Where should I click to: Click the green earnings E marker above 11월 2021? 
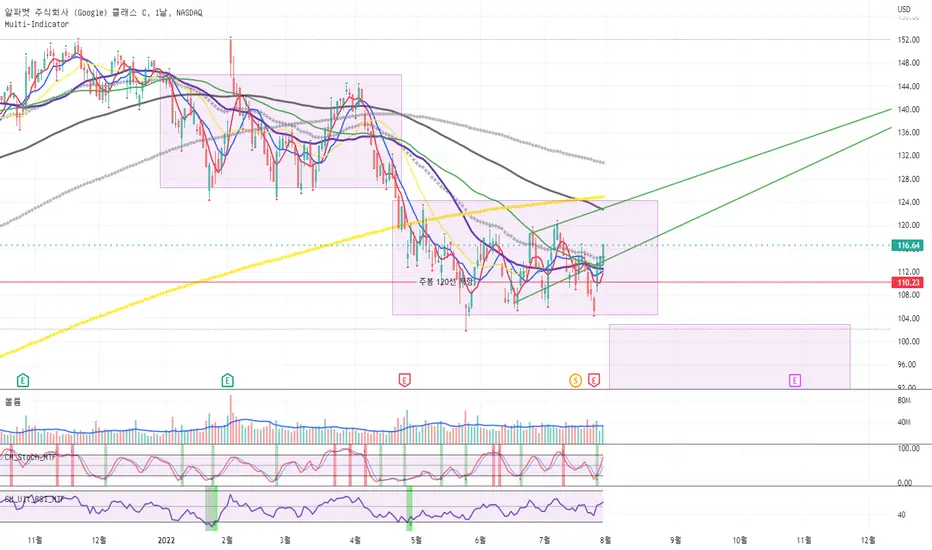23,380
